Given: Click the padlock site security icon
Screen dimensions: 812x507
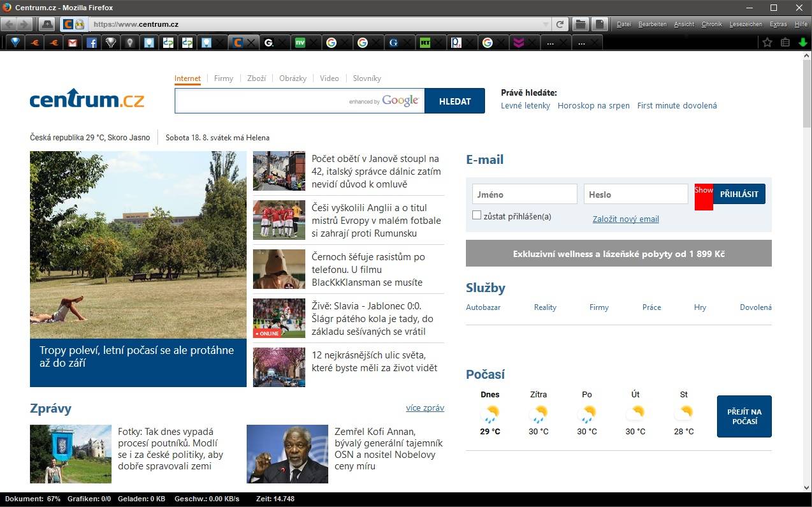Looking at the screenshot, I should (x=80, y=25).
